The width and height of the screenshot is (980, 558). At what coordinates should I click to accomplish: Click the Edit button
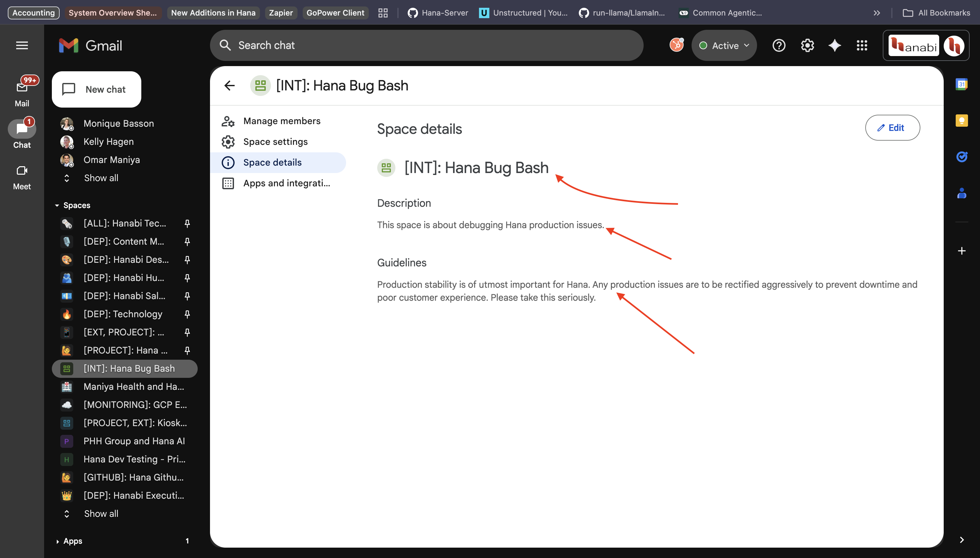coord(892,128)
